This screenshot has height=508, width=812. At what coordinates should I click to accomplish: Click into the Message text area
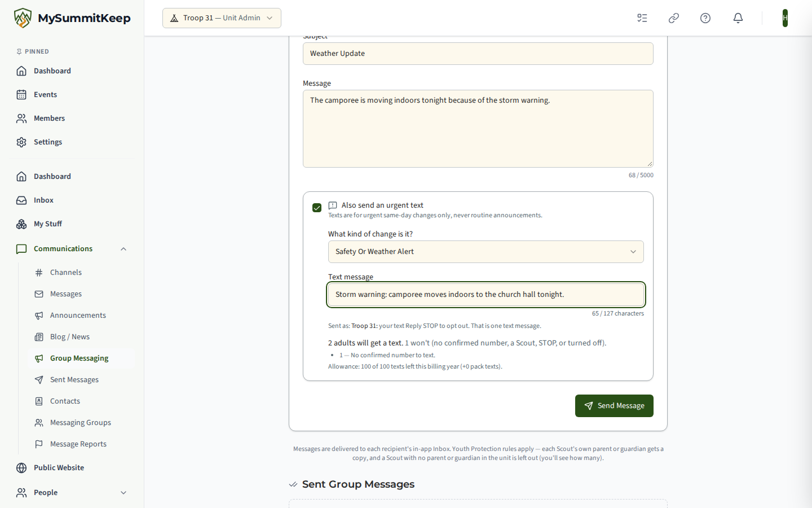coord(478,129)
